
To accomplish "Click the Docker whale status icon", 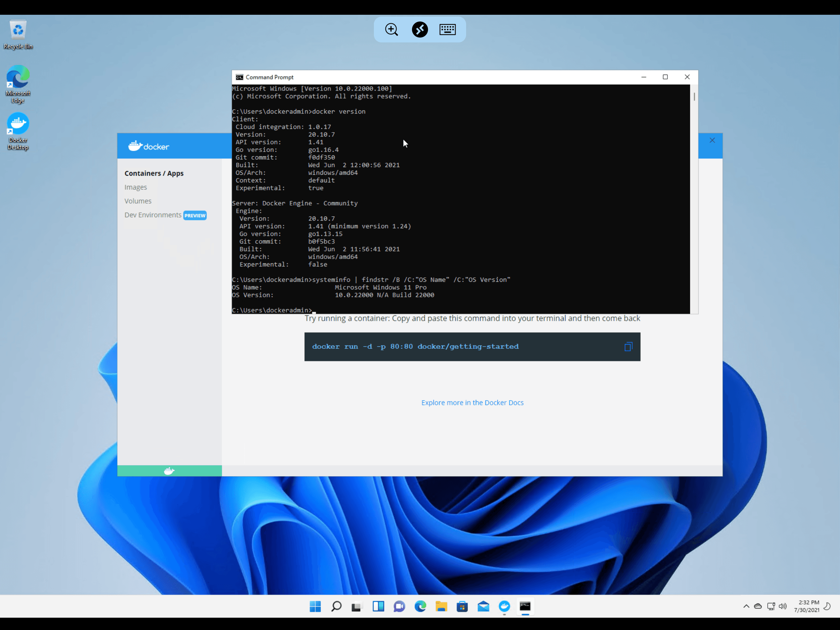I will coord(169,471).
